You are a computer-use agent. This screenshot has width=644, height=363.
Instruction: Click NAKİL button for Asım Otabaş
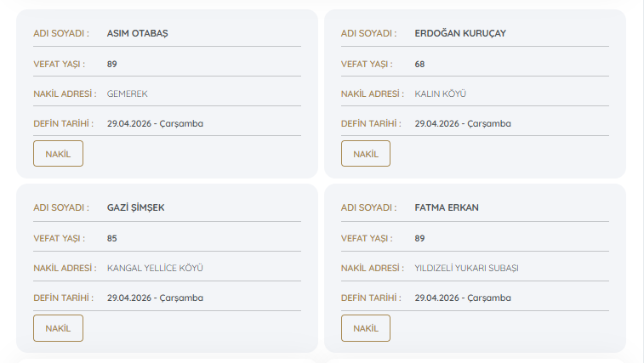pos(58,154)
